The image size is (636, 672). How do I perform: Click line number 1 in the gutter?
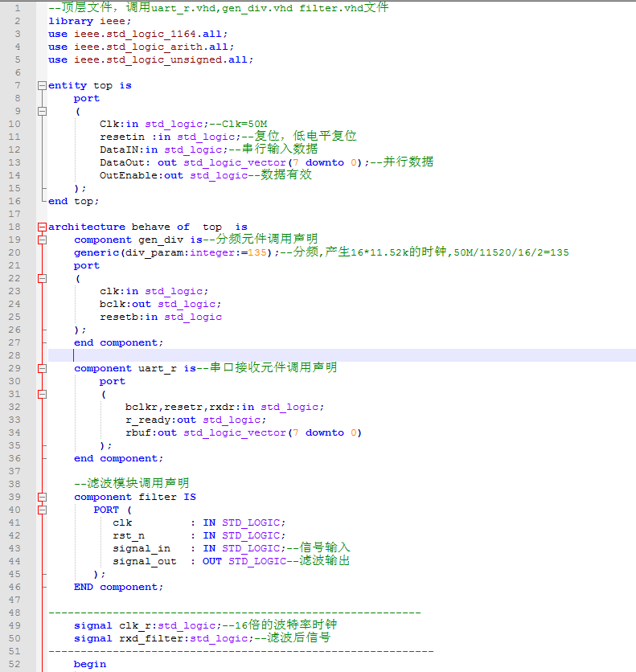pos(17,8)
